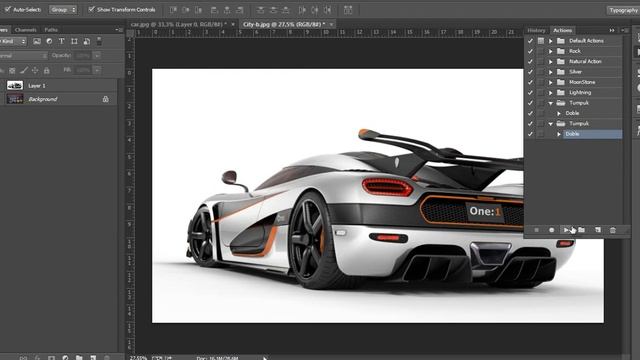
Task: Begin recording in Actions panel
Action: click(551, 230)
